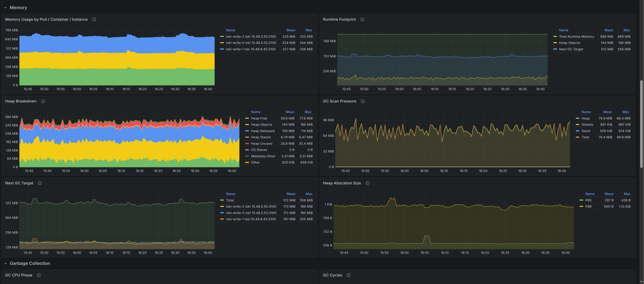Click the Heap Breakdown info icon
This screenshot has width=644, height=284.
coord(43,101)
